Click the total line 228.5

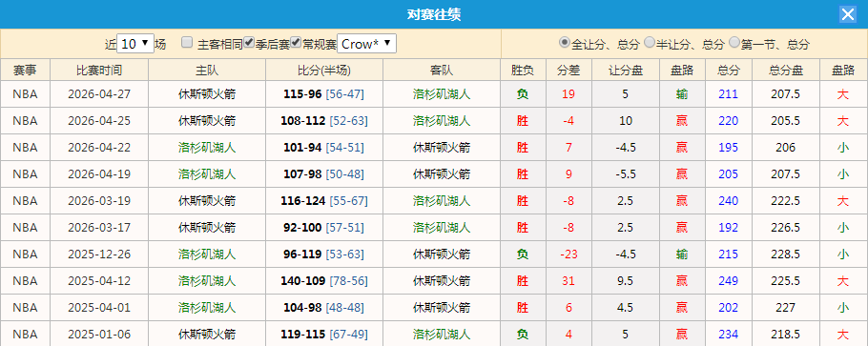786,254
